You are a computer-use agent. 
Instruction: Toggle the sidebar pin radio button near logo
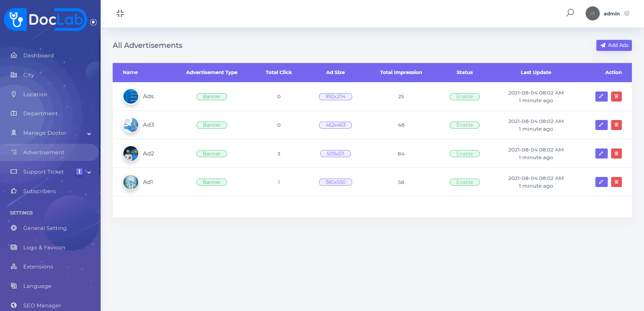[94, 22]
